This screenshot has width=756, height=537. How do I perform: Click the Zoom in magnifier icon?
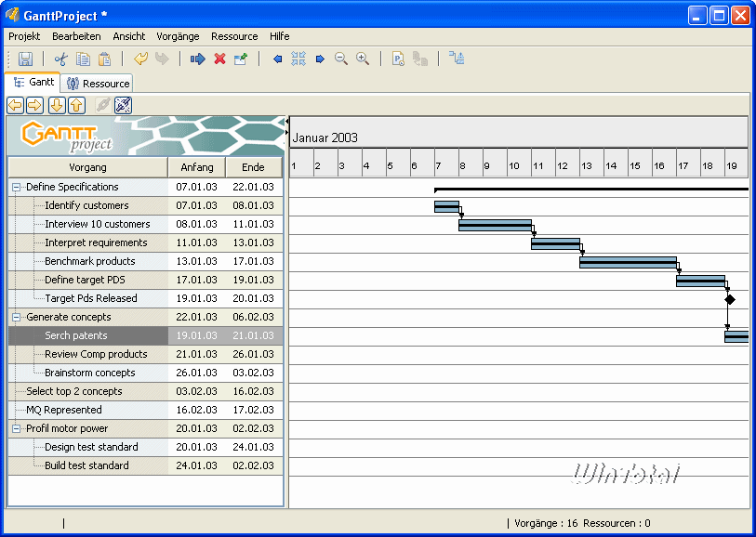(363, 59)
